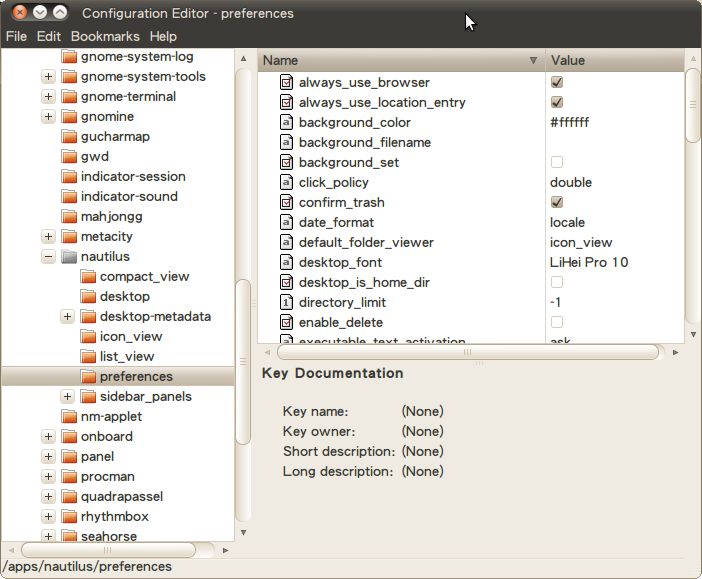The image size is (702, 579).
Task: Click the folder tree scroll up arrow
Action: [x=243, y=58]
